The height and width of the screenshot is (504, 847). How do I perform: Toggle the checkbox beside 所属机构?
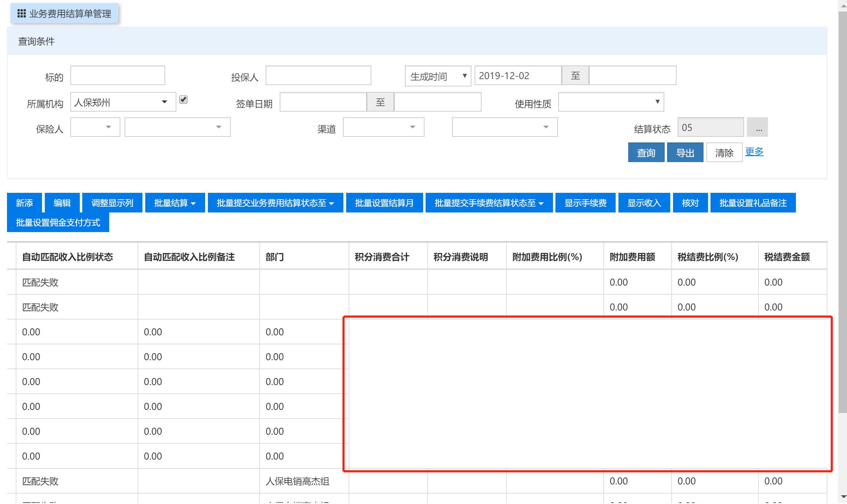pos(183,100)
